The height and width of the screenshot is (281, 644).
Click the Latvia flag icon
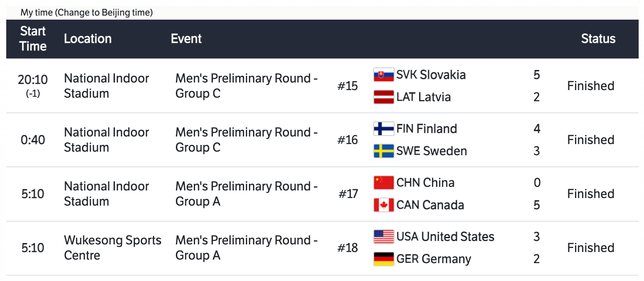(383, 97)
